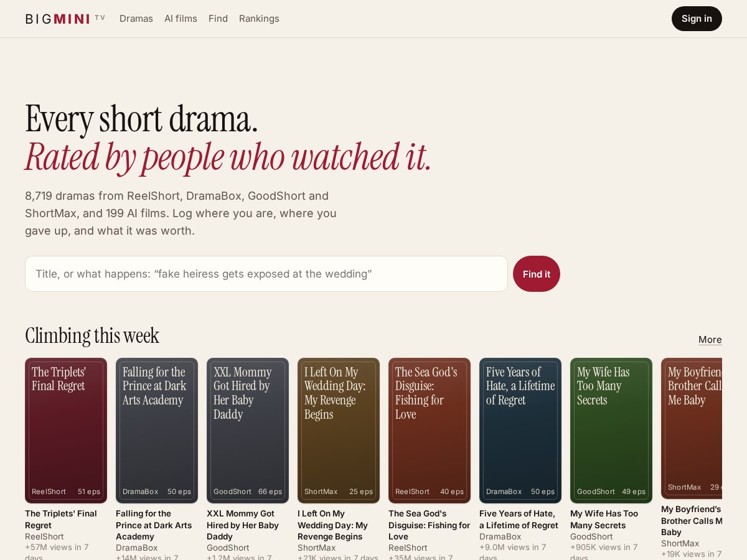Screen dimensions: 747x560
Task: Focus the title search input field
Action: pyautogui.click(x=266, y=274)
